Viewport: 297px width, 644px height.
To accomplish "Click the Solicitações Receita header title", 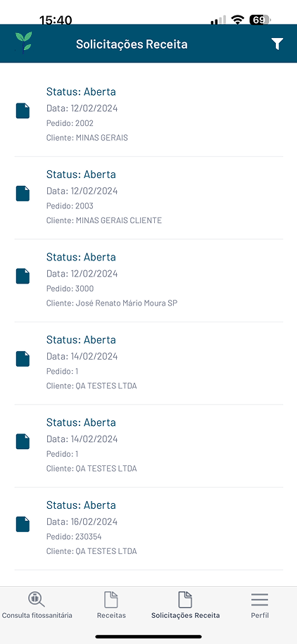I will [132, 44].
